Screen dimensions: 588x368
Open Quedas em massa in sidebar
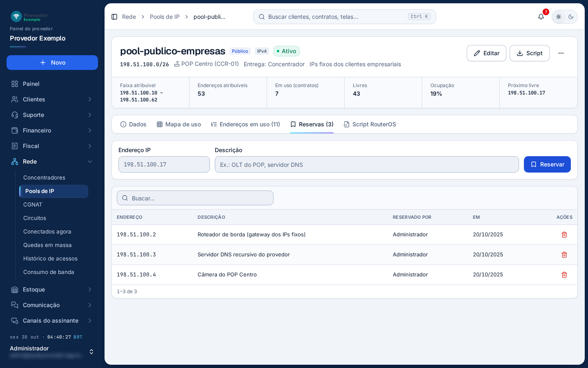pos(53,245)
